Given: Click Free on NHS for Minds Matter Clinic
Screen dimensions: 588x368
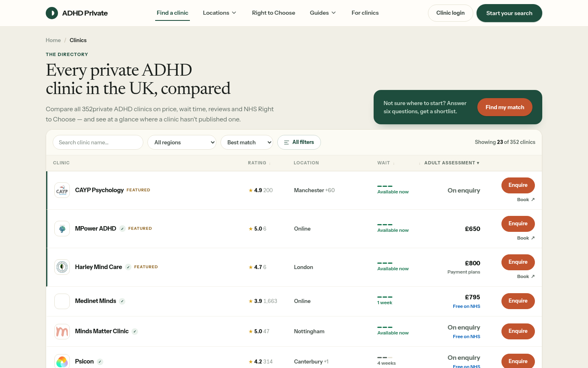Looking at the screenshot, I should pos(466,337).
